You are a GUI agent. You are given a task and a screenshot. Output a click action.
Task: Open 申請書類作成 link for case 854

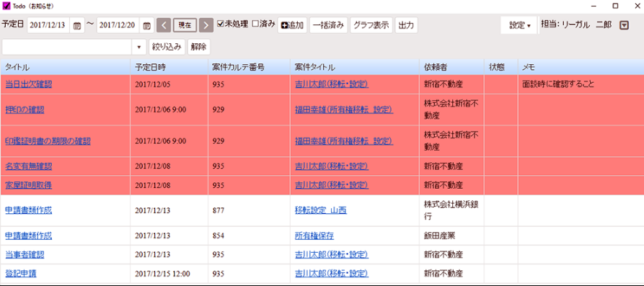click(29, 236)
